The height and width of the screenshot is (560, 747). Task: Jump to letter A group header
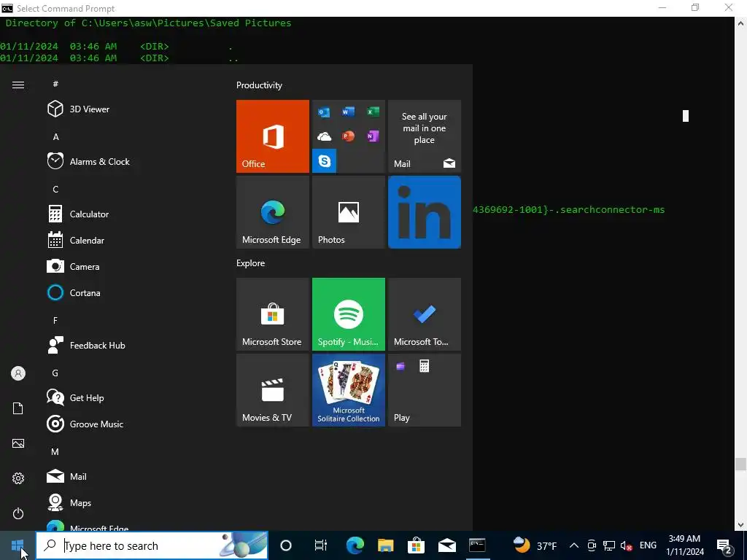(55, 136)
